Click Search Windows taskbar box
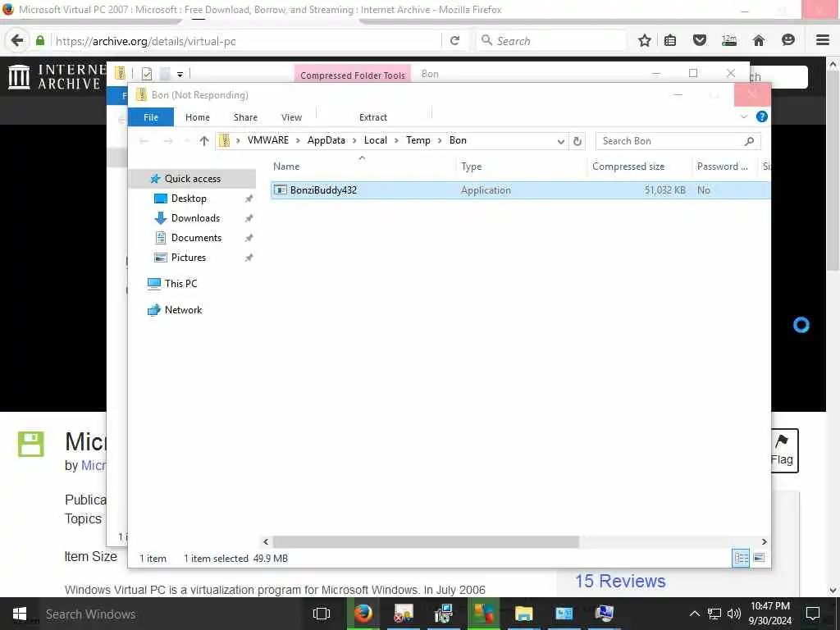 (171, 614)
